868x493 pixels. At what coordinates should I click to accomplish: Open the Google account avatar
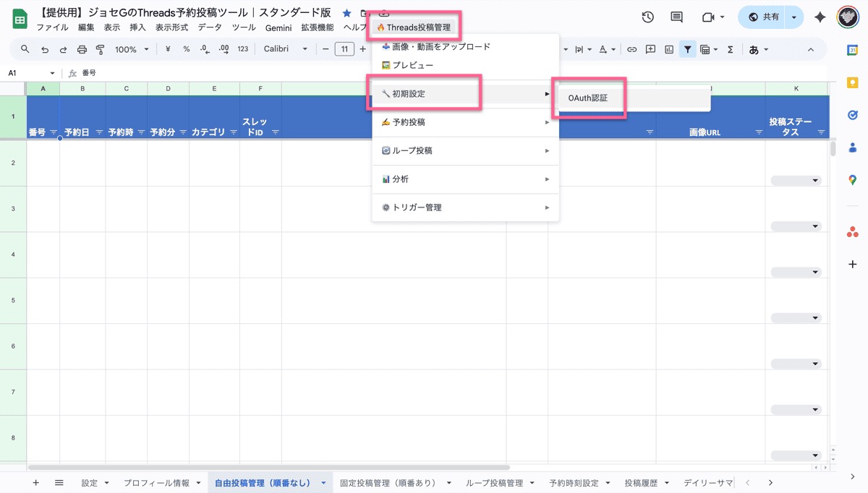coord(848,17)
